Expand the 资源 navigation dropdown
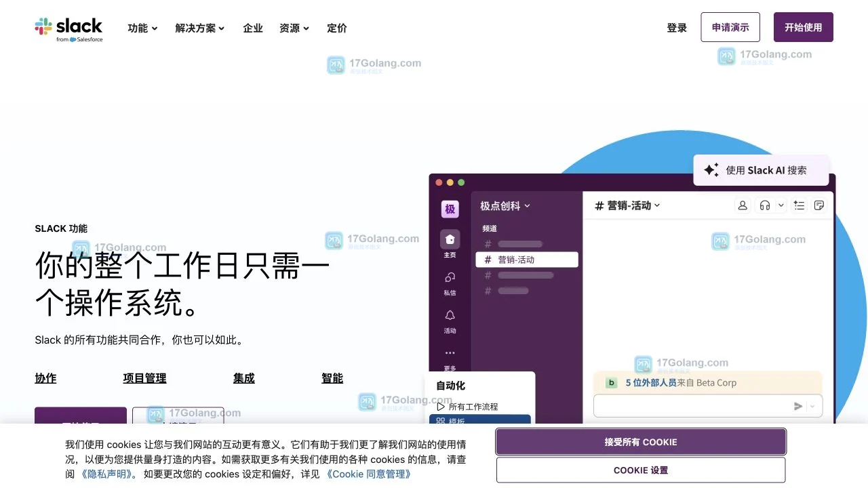This screenshot has width=868, height=488. pos(294,28)
